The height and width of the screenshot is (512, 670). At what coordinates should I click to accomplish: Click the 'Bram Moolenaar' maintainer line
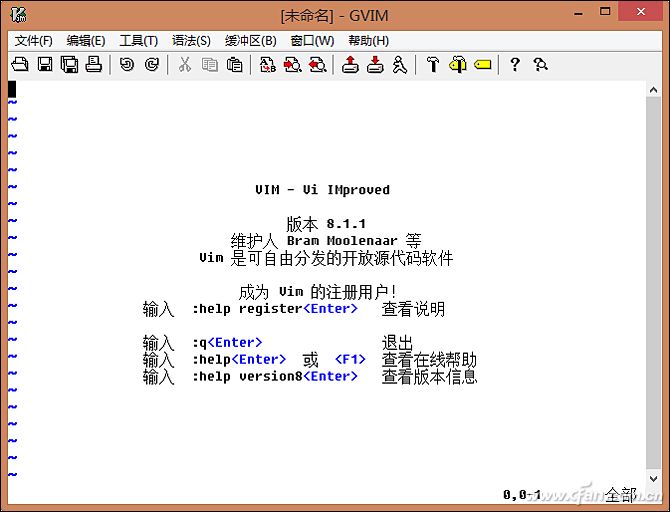tap(326, 241)
